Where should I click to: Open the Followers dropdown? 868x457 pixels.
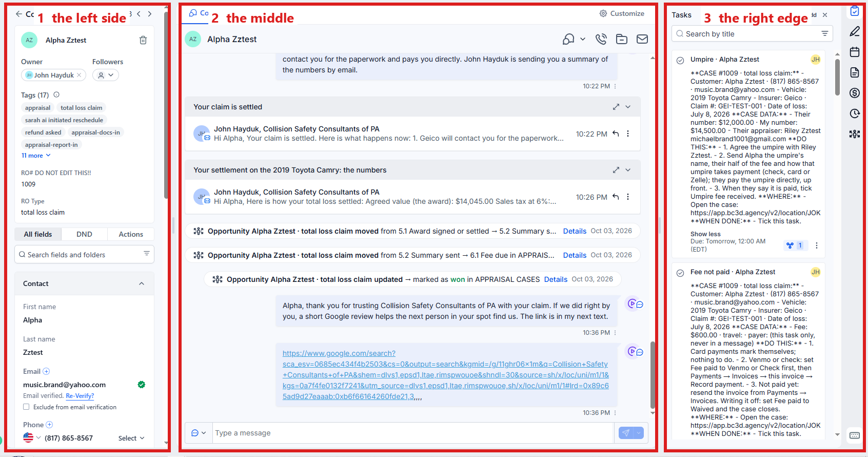coord(106,75)
